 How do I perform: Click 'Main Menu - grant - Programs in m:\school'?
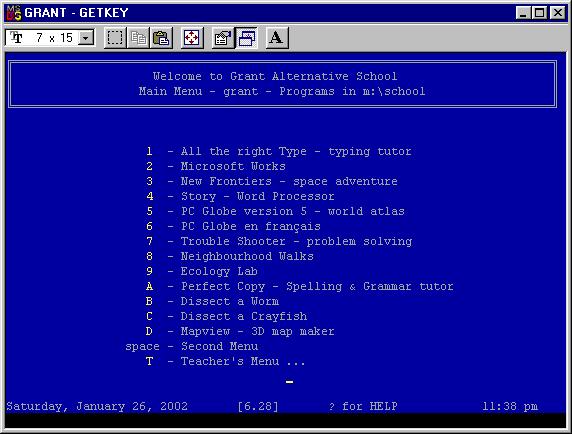click(282, 91)
